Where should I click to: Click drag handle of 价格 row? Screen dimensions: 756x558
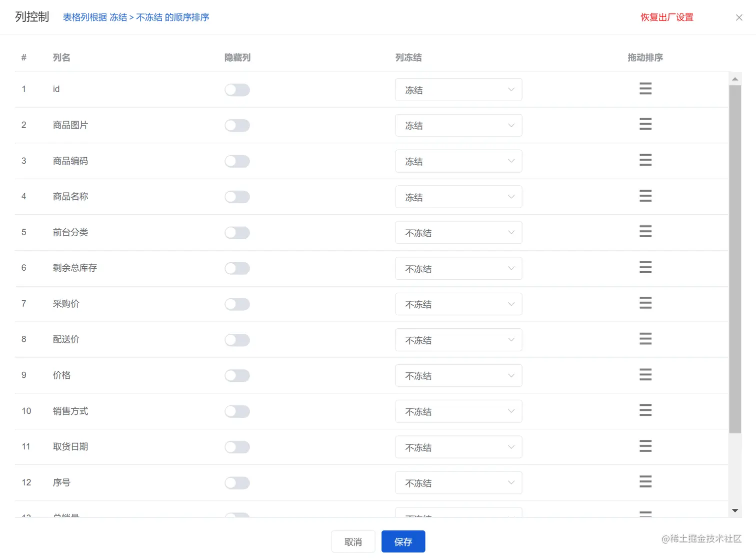tap(645, 375)
